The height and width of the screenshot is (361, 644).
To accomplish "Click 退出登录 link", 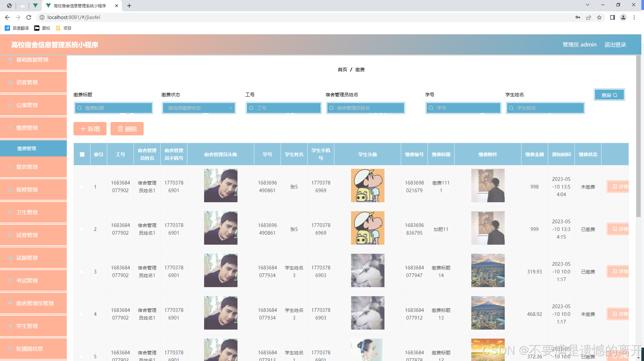I will [x=615, y=44].
